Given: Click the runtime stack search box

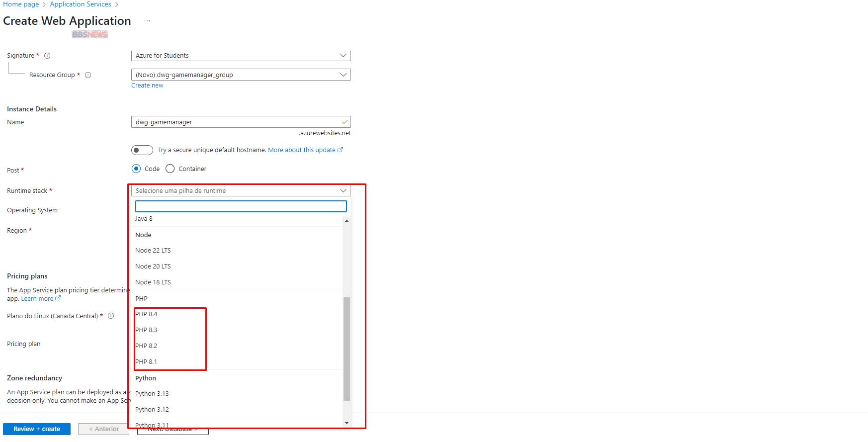Looking at the screenshot, I should [241, 206].
